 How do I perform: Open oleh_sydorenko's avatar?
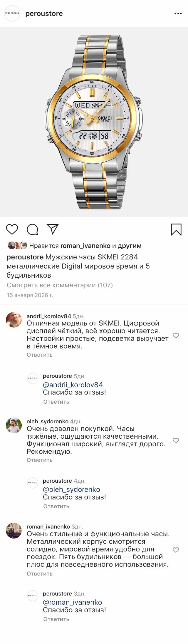tap(14, 425)
